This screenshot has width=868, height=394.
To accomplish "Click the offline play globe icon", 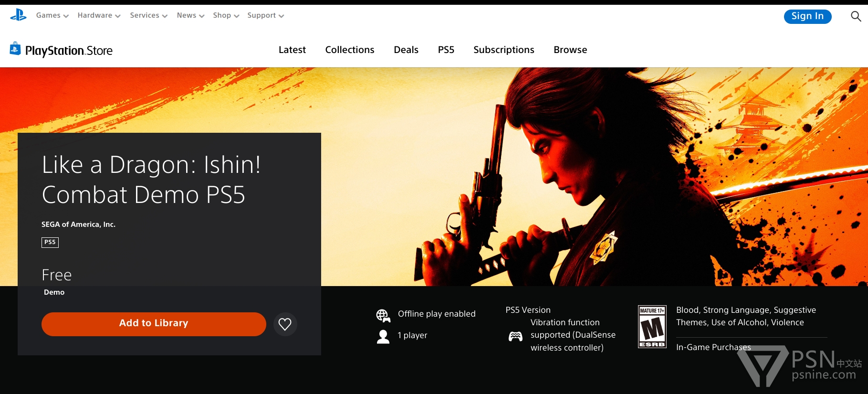I will tap(383, 315).
